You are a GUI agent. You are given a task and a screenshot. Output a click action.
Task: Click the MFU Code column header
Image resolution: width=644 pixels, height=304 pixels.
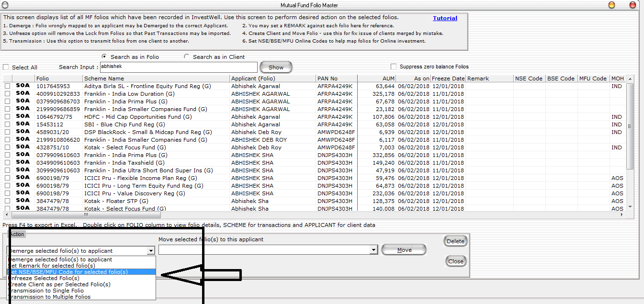593,79
